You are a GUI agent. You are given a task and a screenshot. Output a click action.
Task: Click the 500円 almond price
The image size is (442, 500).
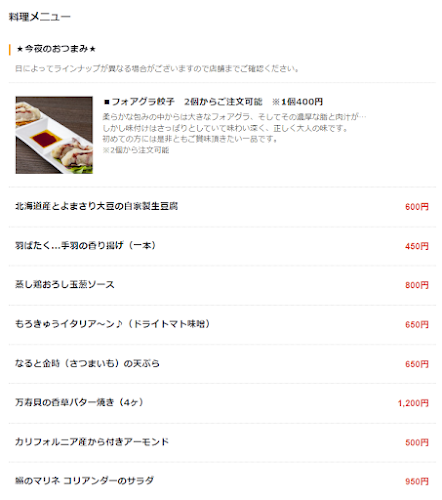[417, 442]
